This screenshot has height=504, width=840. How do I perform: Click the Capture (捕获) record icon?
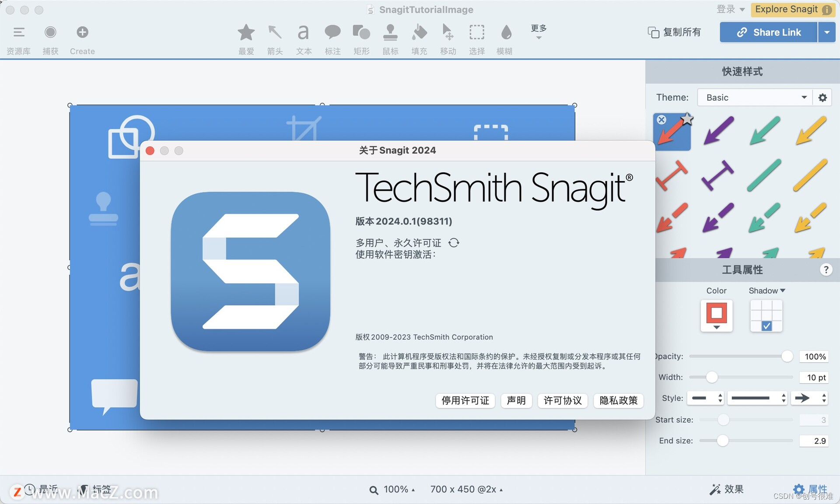point(50,32)
